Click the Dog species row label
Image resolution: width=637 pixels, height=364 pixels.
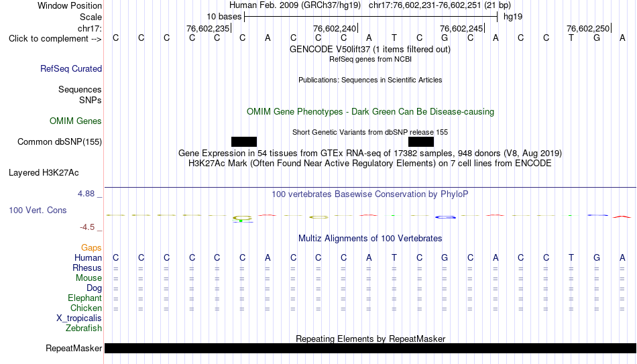click(x=95, y=288)
